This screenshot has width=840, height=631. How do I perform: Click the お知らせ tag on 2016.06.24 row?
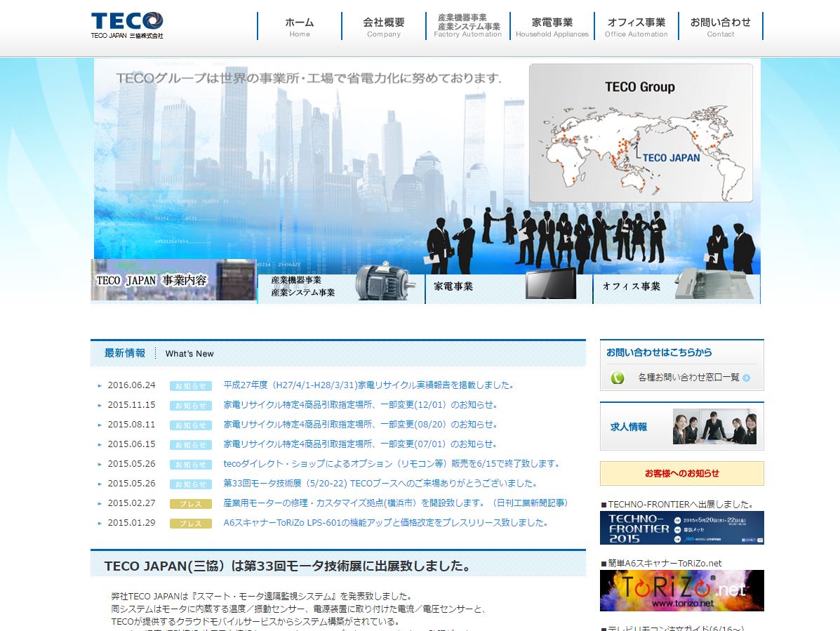click(191, 385)
